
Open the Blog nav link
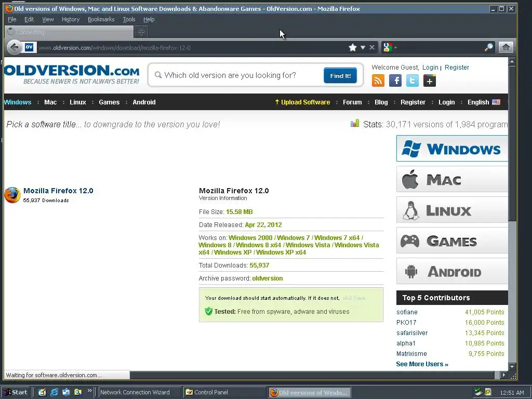[381, 102]
